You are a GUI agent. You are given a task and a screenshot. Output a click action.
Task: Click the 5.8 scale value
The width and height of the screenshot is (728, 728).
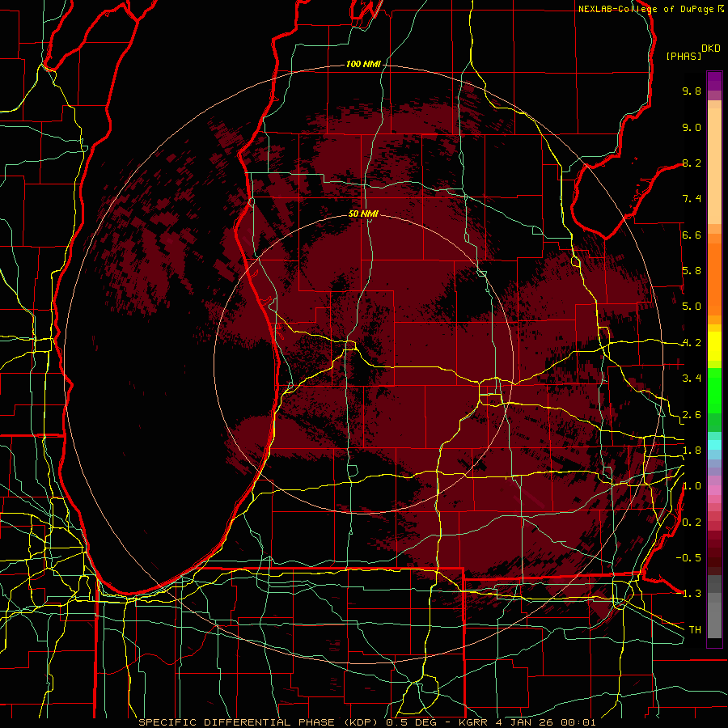coord(692,271)
